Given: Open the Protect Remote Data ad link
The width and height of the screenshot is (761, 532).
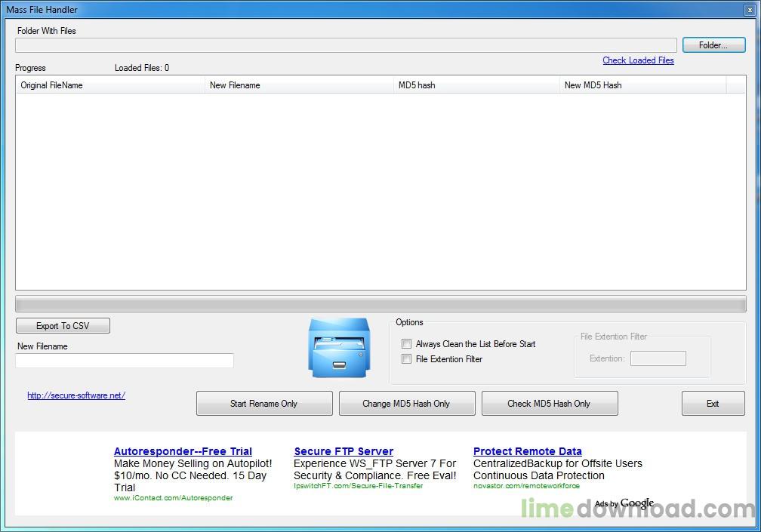Looking at the screenshot, I should (x=528, y=451).
